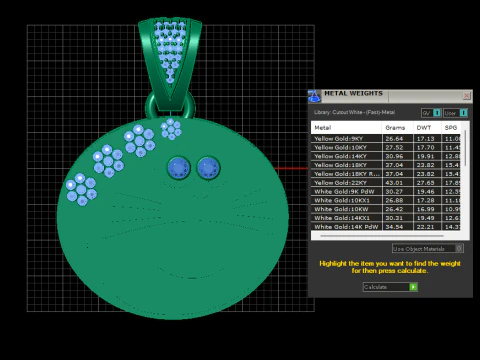Select the Yellow Gold:10KY row

386,147
